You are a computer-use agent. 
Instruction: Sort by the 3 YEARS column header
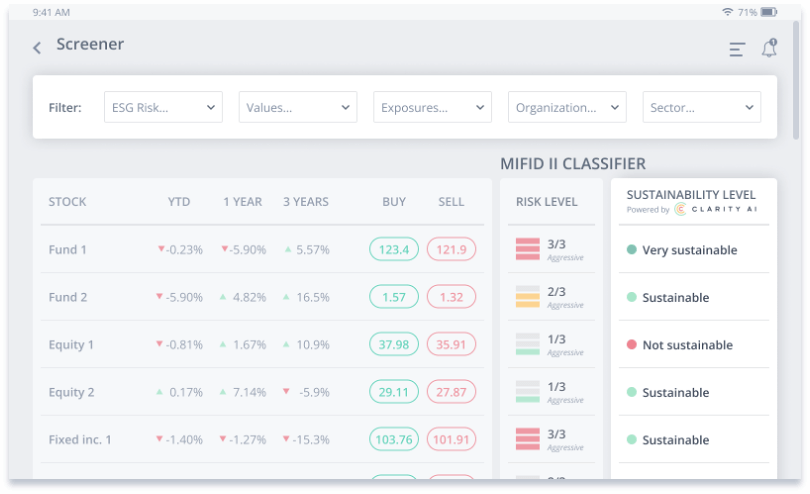(x=306, y=202)
